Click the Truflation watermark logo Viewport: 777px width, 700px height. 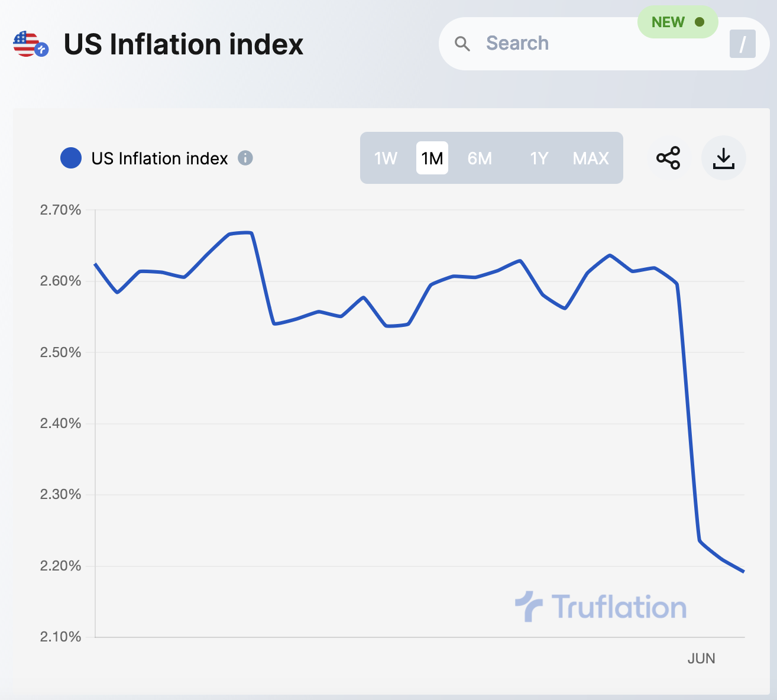pyautogui.click(x=601, y=607)
